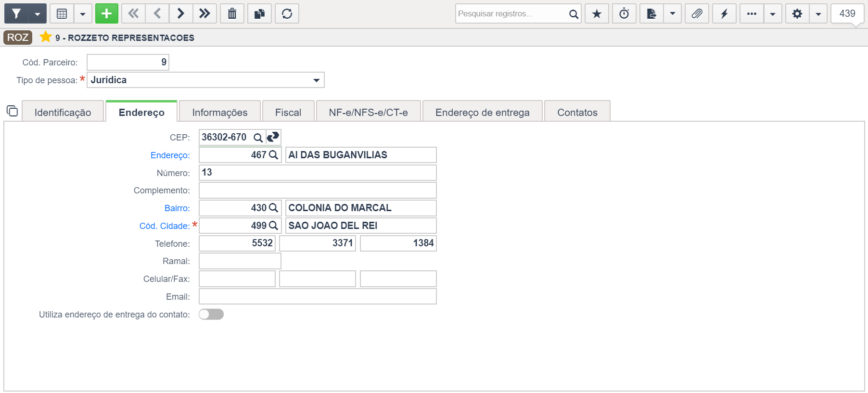Open the Endereço de entrega tab

coord(483,112)
